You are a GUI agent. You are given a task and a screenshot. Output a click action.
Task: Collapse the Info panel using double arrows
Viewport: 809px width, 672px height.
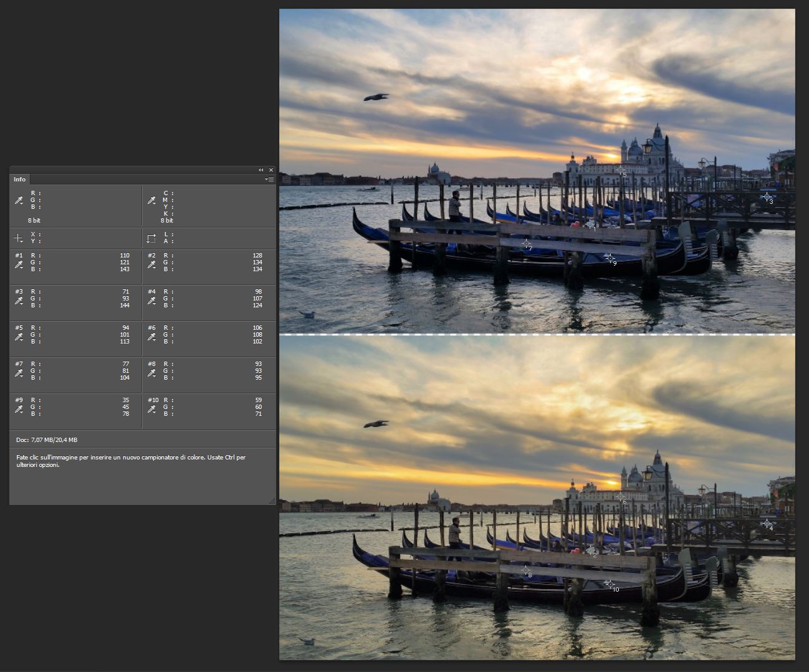261,170
